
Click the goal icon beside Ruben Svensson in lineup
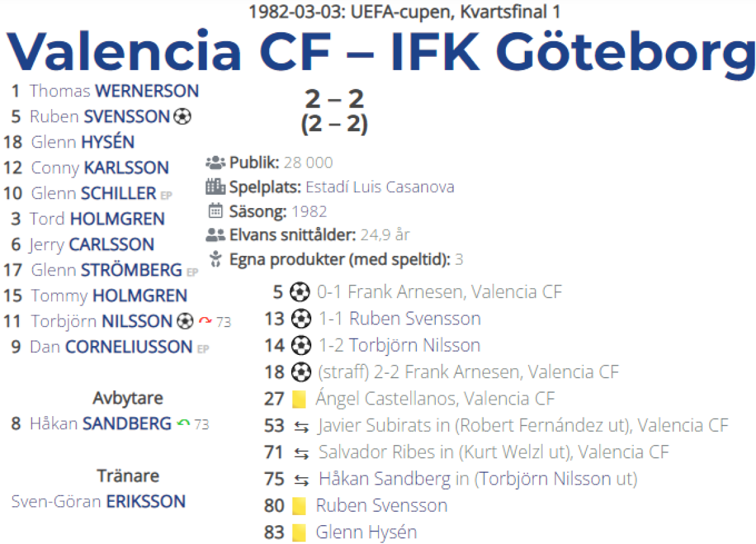[182, 117]
